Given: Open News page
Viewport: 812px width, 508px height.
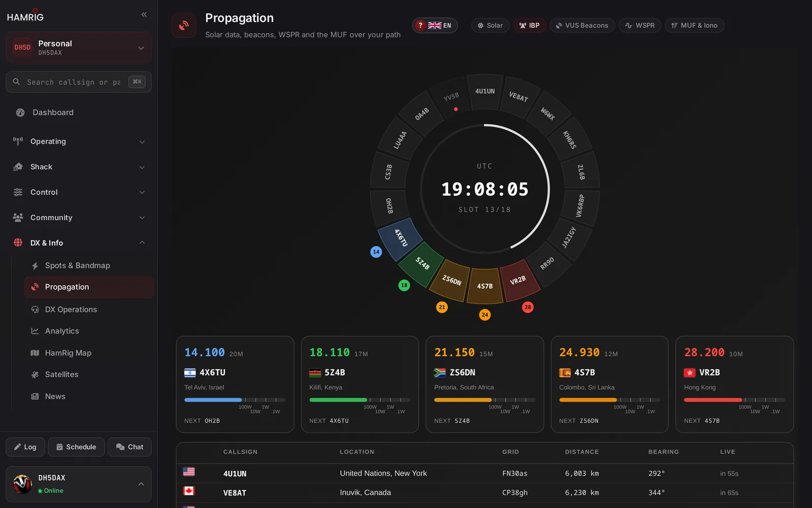Looking at the screenshot, I should 89,396.
